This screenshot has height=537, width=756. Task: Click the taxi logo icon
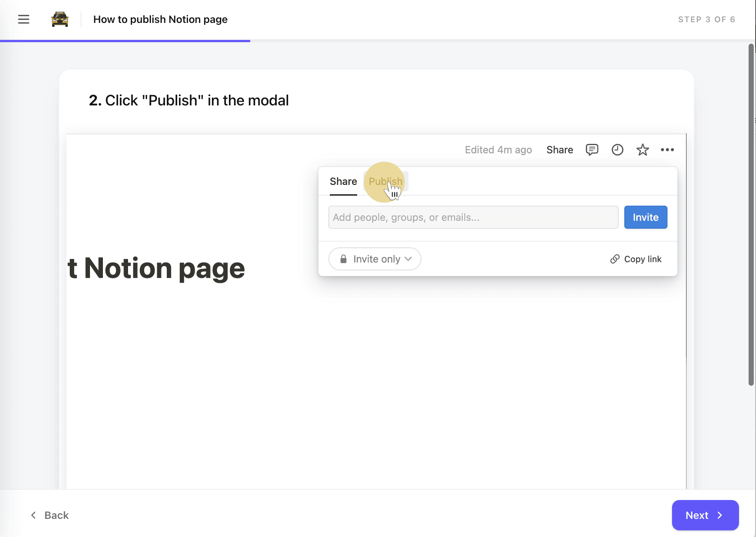click(60, 19)
